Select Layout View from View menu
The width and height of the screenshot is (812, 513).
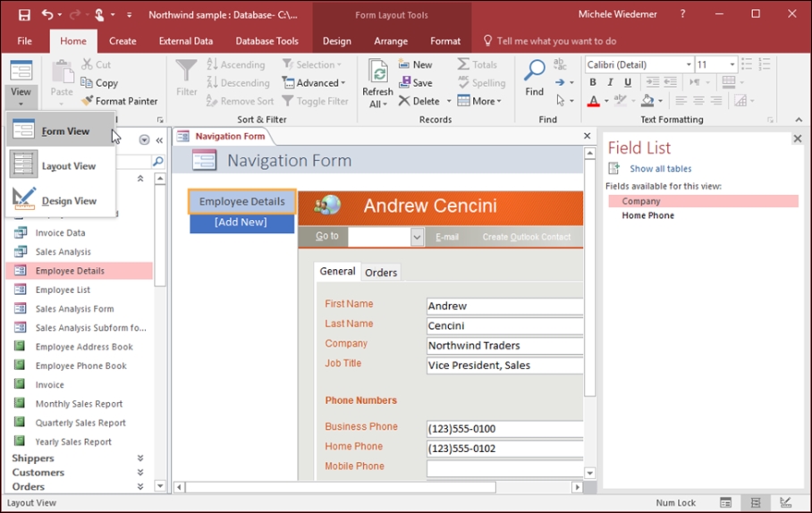(x=61, y=165)
